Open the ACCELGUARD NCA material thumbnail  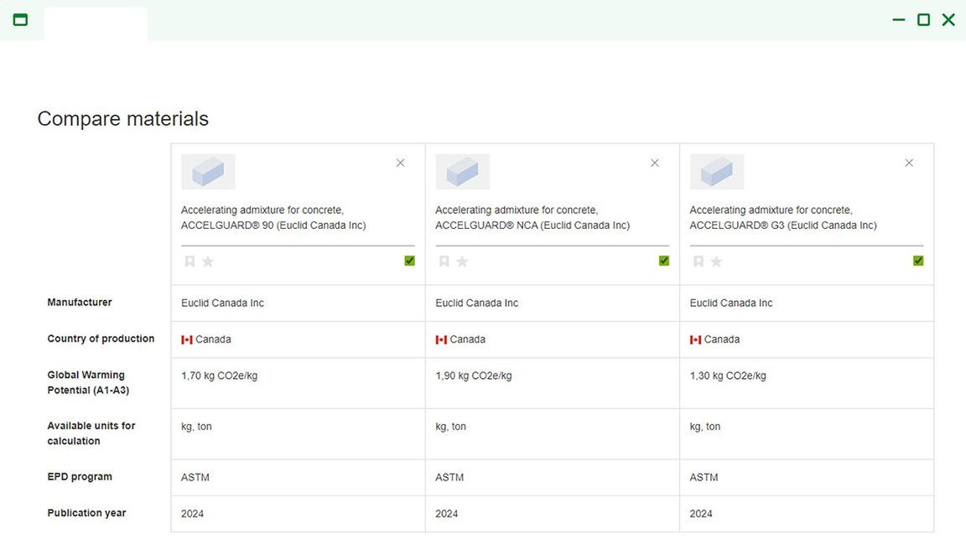pyautogui.click(x=463, y=172)
